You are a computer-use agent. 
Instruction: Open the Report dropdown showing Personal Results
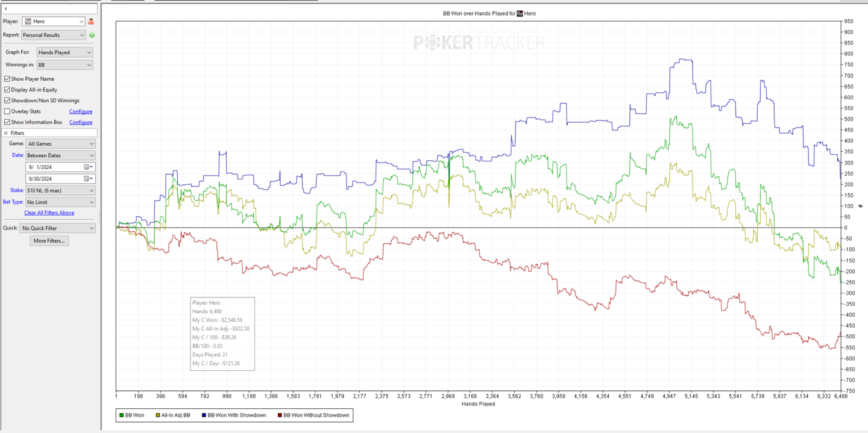(x=53, y=36)
